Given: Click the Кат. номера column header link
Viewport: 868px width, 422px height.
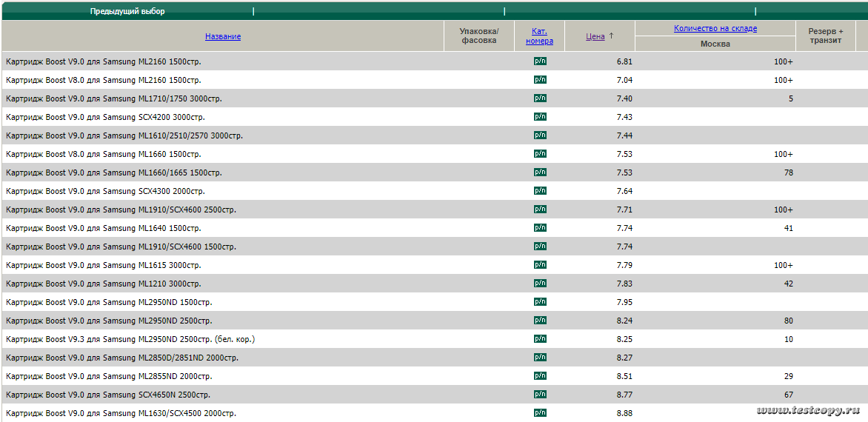Looking at the screenshot, I should (x=539, y=36).
